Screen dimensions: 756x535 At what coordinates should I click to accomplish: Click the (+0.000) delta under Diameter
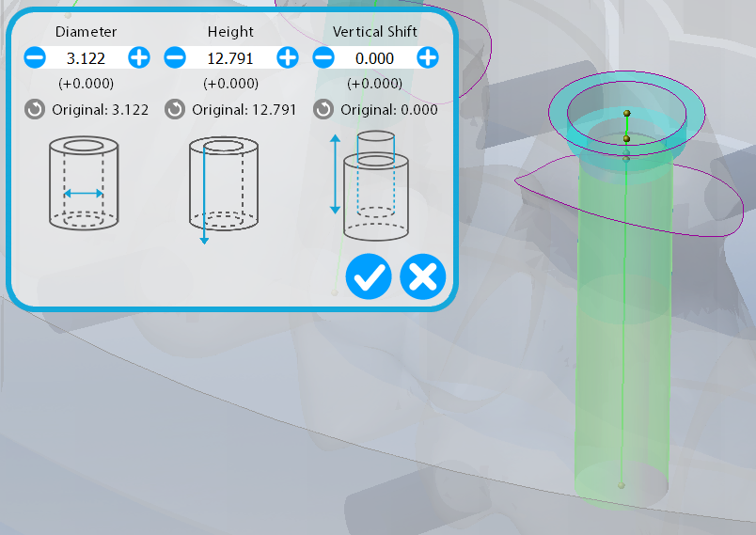86,84
